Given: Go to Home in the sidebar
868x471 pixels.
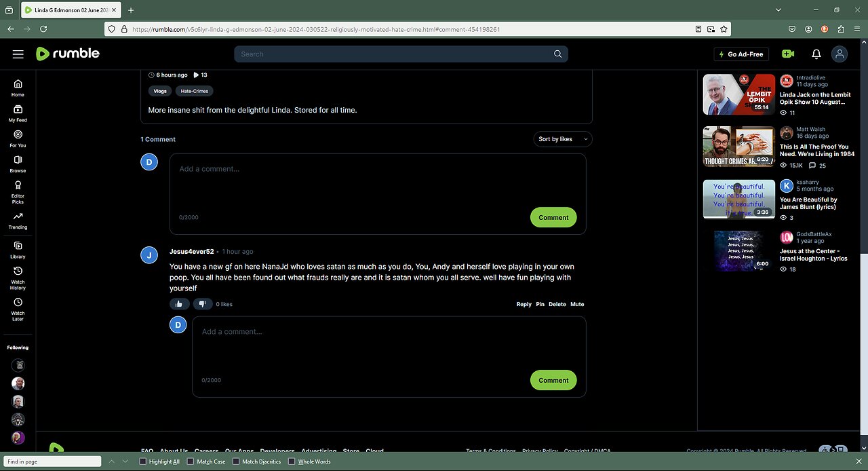Looking at the screenshot, I should coord(18,88).
